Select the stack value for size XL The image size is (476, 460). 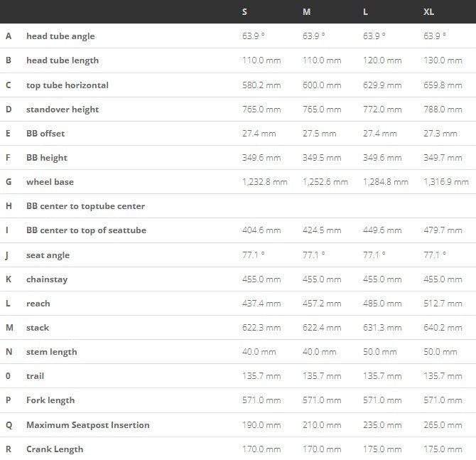coord(443,328)
